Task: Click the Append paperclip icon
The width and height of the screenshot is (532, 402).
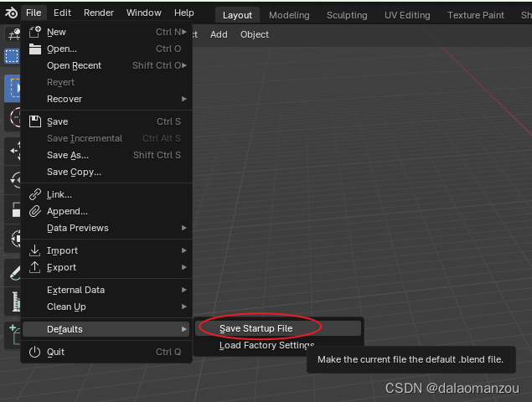Action: point(34,211)
